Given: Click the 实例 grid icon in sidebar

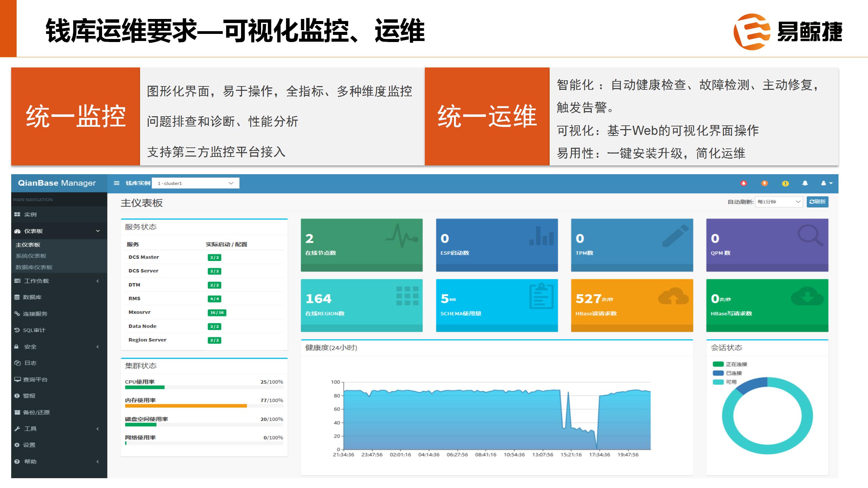Looking at the screenshot, I should click(17, 215).
